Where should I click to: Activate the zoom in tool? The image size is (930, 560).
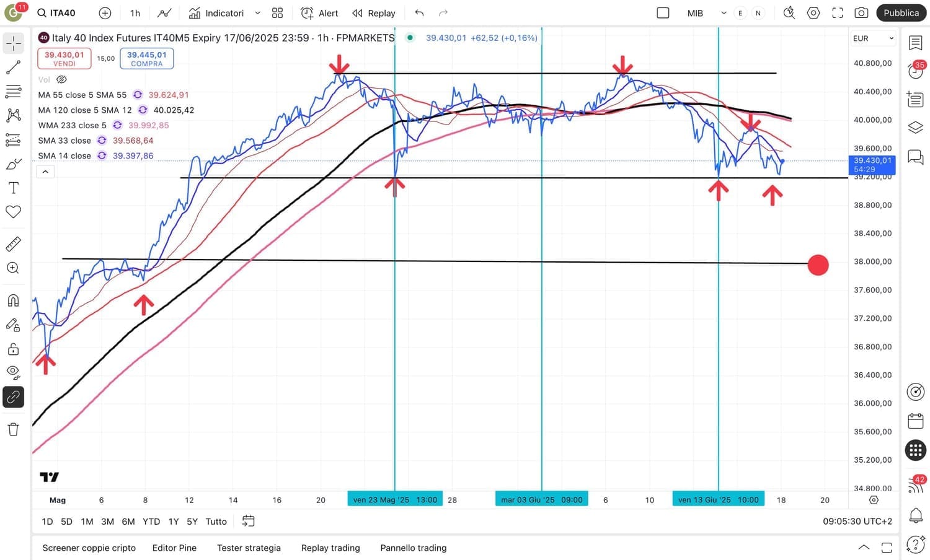point(14,268)
